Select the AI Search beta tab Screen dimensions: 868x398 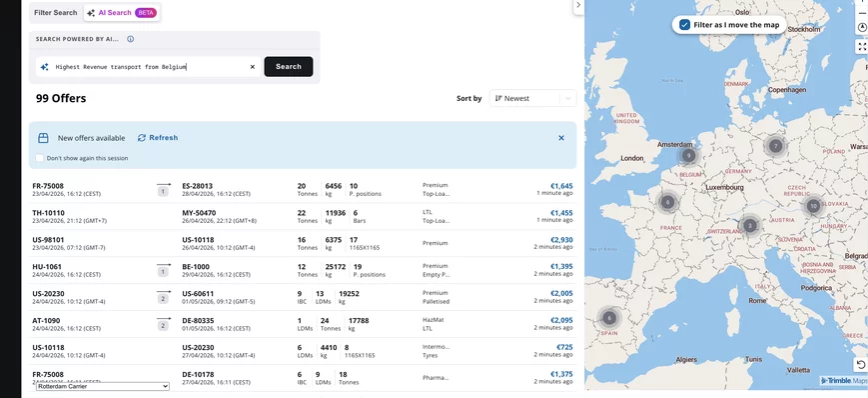click(x=122, y=13)
